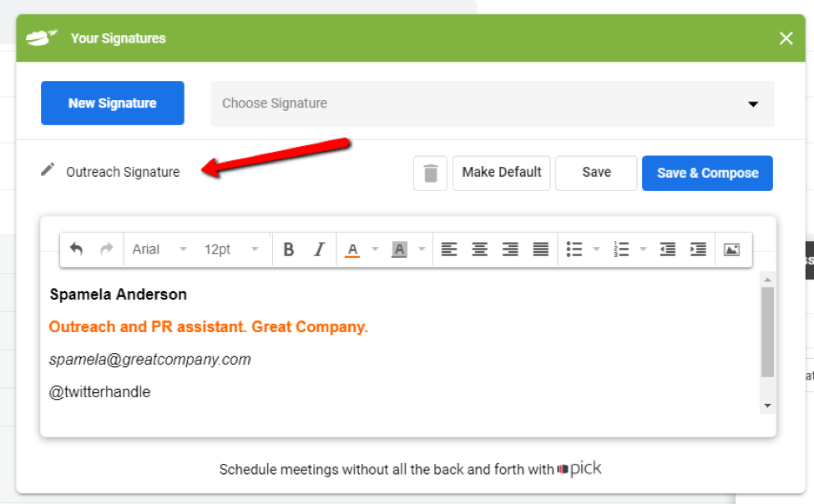Click the Make Default button
The width and height of the screenshot is (814, 504).
pyautogui.click(x=501, y=173)
